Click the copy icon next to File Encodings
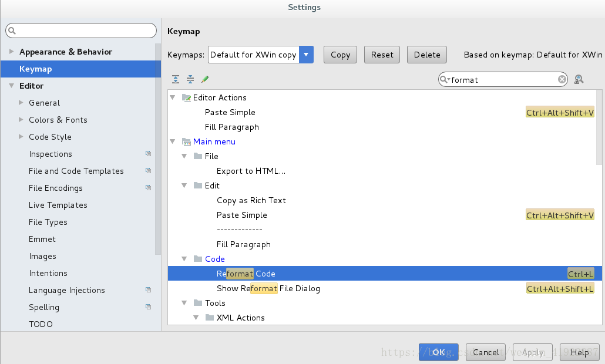 148,187
